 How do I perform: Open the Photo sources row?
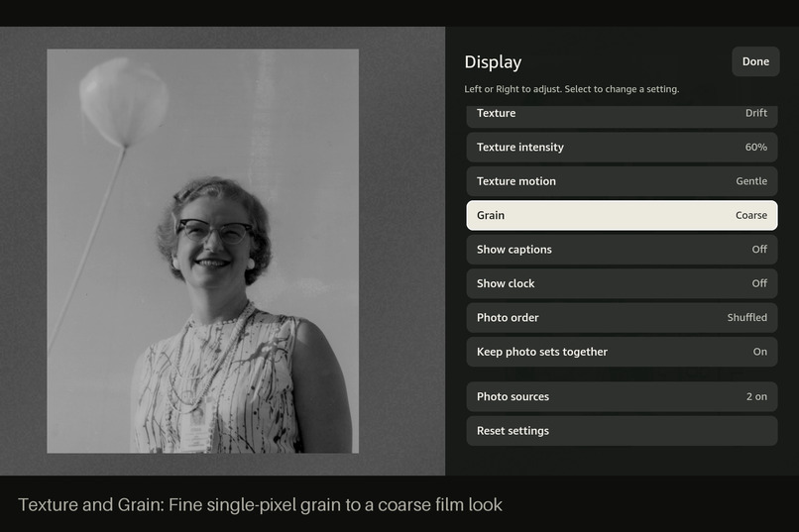pyautogui.click(x=622, y=396)
